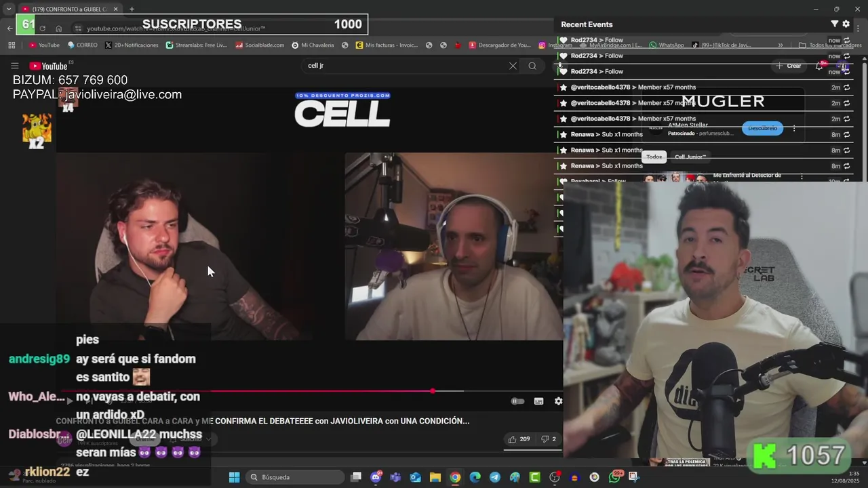Open the X '20+Notificaciones' bookmark

132,45
